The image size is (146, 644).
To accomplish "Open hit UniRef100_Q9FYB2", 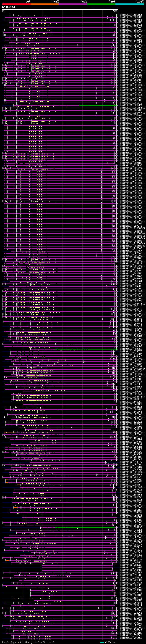I will pyautogui.click(x=131, y=20).
